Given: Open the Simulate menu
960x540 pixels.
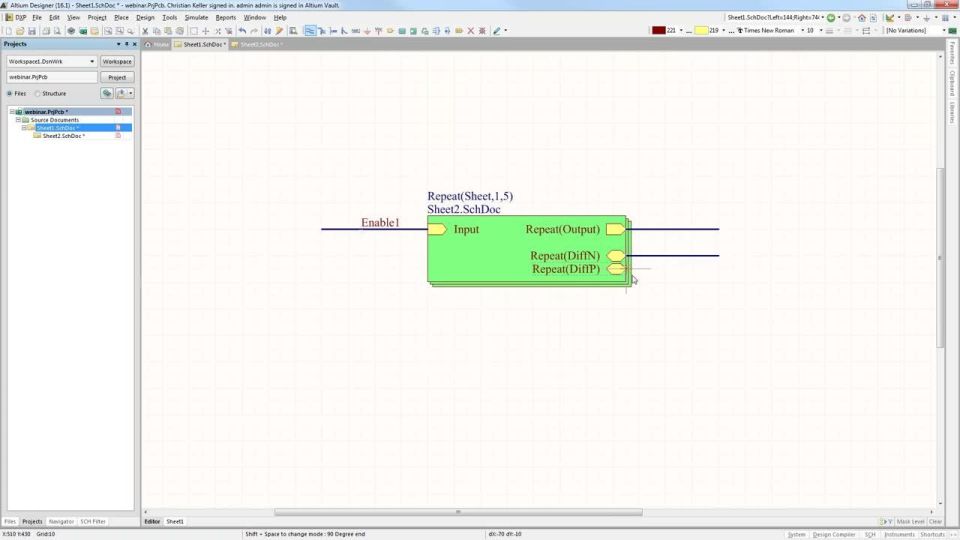Looking at the screenshot, I should point(196,18).
